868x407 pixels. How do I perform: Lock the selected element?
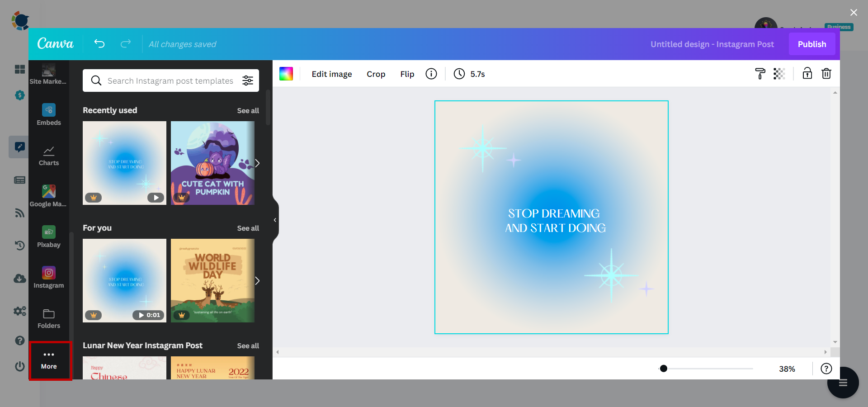click(x=807, y=73)
